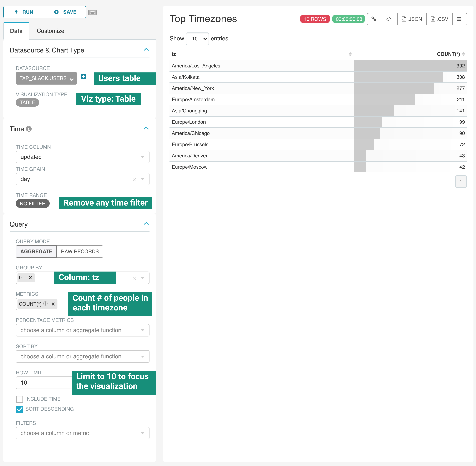Screen dimensions: 476x466
Task: Open the hamburger menu icon
Action: pos(459,19)
